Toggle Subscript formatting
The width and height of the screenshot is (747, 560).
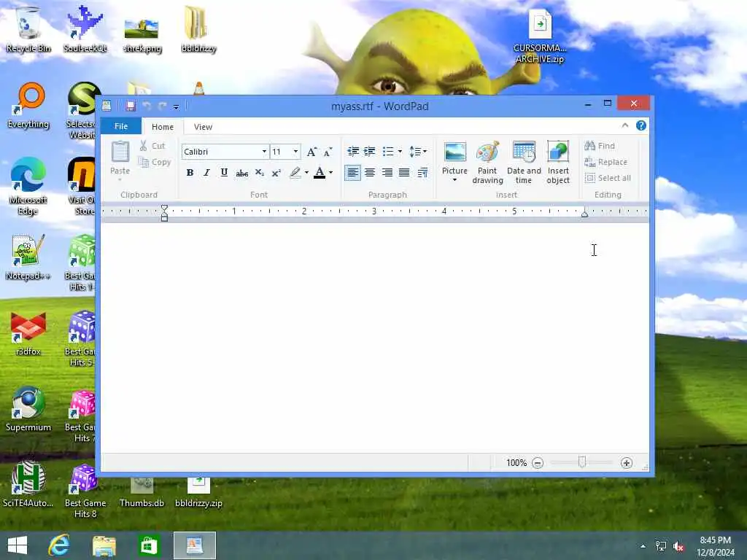pyautogui.click(x=259, y=173)
